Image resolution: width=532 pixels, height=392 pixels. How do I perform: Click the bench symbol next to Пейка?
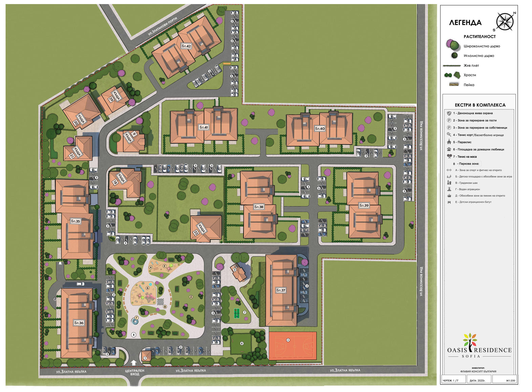pos(453,85)
